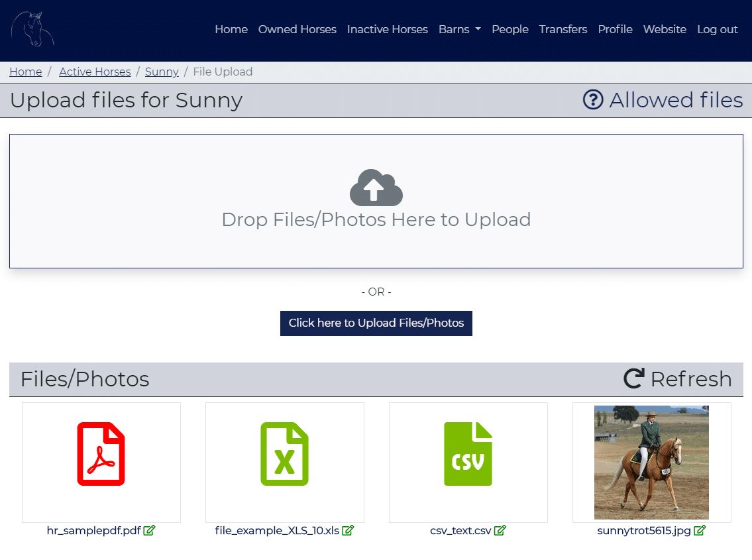Open the file_example_XLS_10.xls spreadsheet icon

coord(284,454)
